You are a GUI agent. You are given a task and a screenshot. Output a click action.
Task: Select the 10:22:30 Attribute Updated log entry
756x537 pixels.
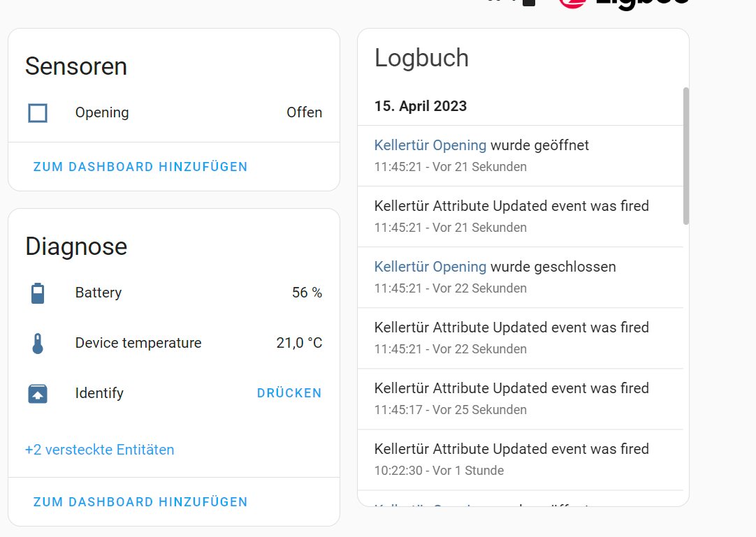[511, 459]
